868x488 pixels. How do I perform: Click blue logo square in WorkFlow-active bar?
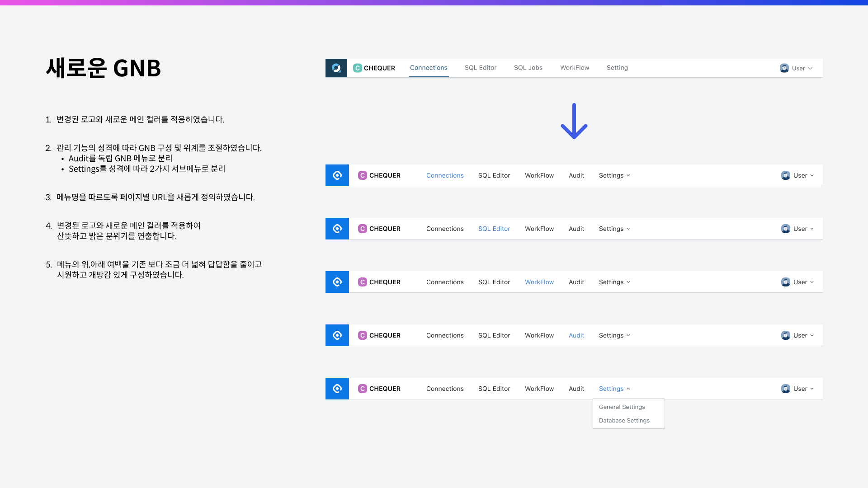pos(337,282)
